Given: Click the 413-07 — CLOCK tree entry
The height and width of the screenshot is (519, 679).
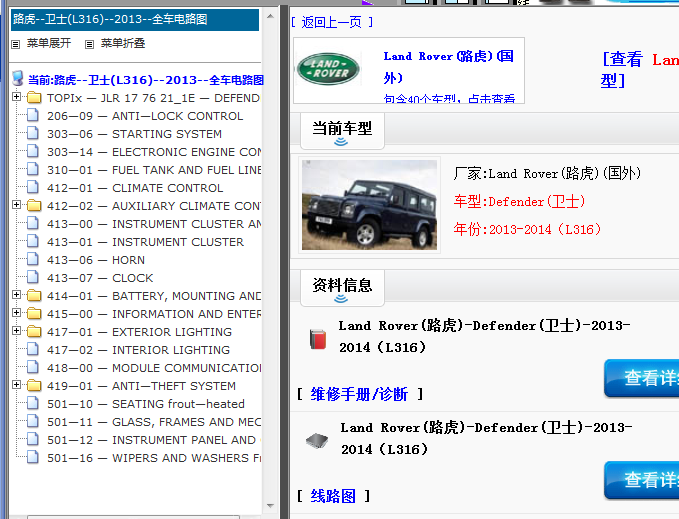Looking at the screenshot, I should click(x=100, y=278).
